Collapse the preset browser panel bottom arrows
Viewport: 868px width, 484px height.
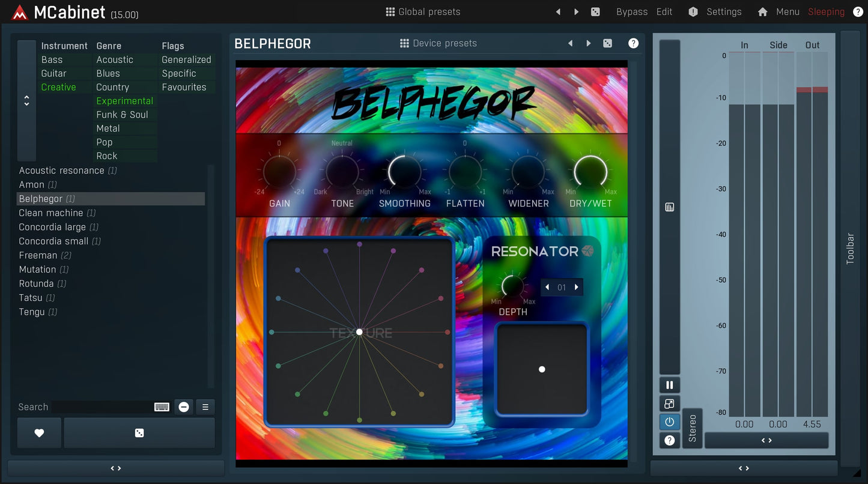(x=116, y=468)
